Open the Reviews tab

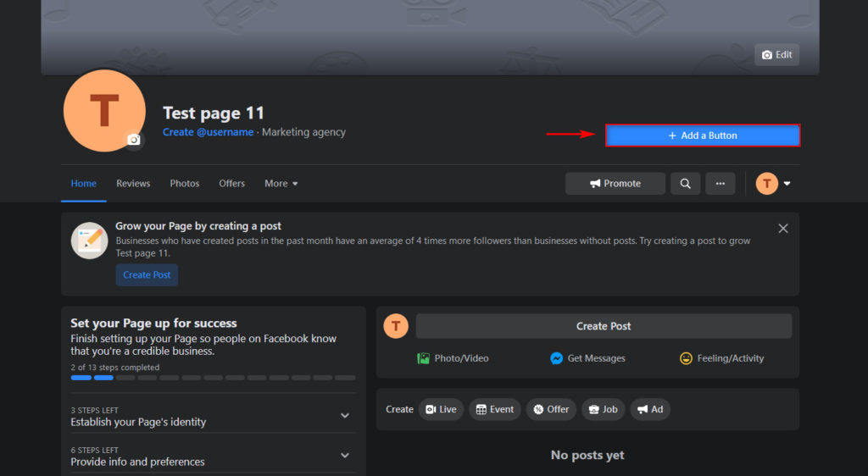(x=133, y=184)
